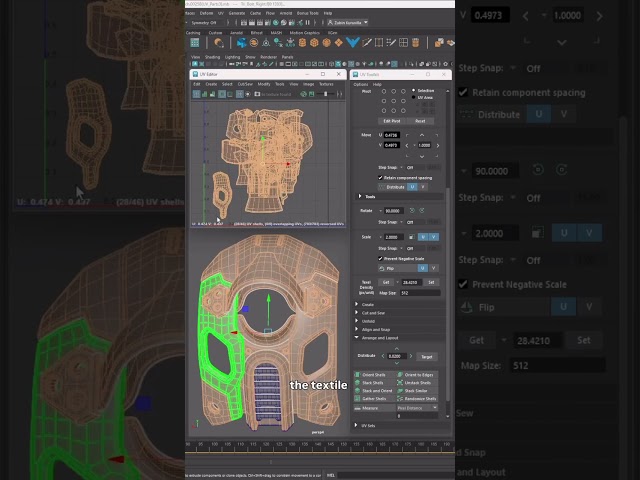Open the Shading menu in the viewport panel

(x=212, y=57)
